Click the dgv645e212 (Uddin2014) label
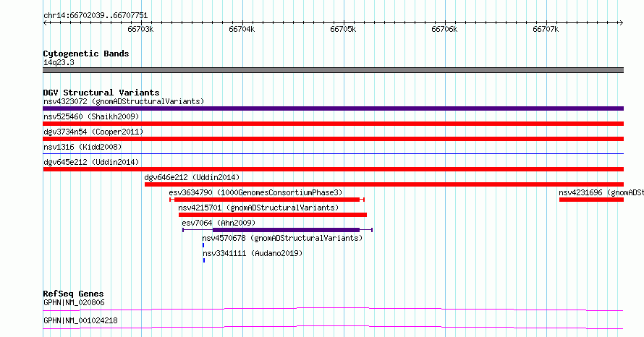Screen dimensions: 644x337 pyautogui.click(x=91, y=162)
